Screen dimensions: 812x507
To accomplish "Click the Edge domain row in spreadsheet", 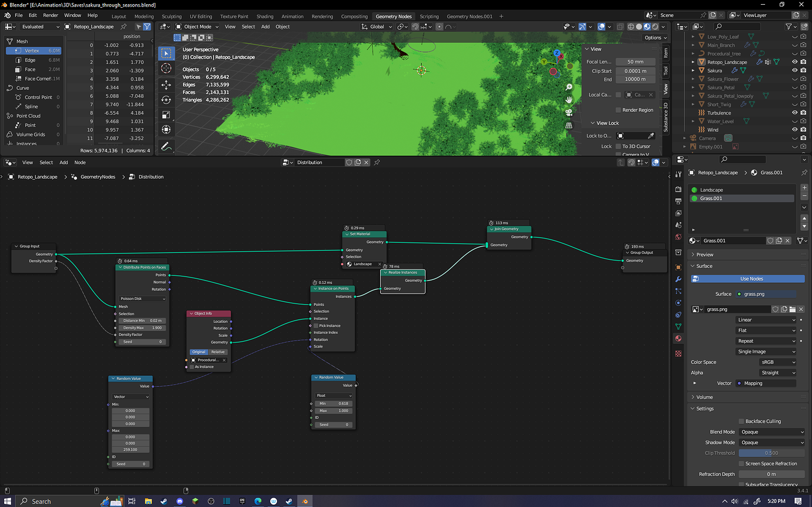I will pyautogui.click(x=34, y=60).
